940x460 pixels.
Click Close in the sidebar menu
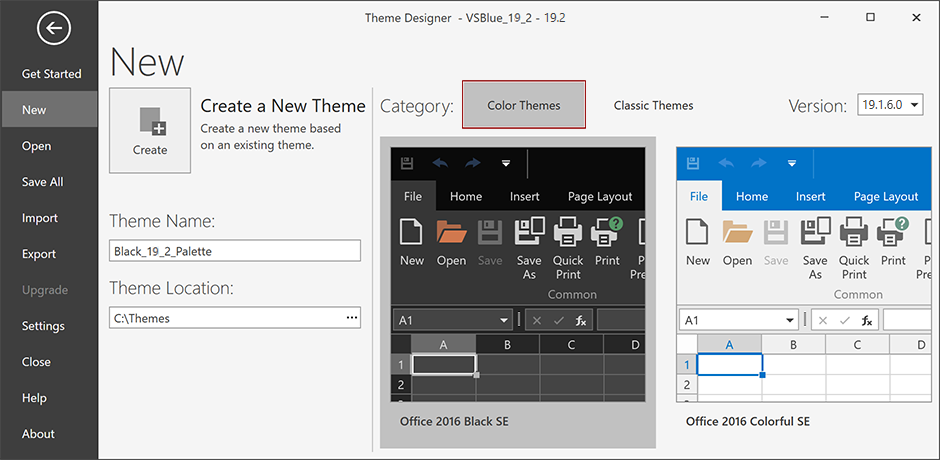pos(49,362)
